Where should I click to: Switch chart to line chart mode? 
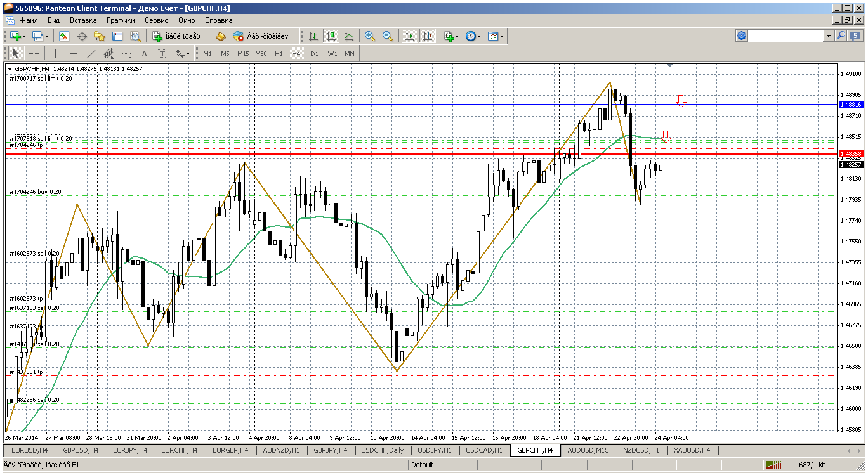349,37
